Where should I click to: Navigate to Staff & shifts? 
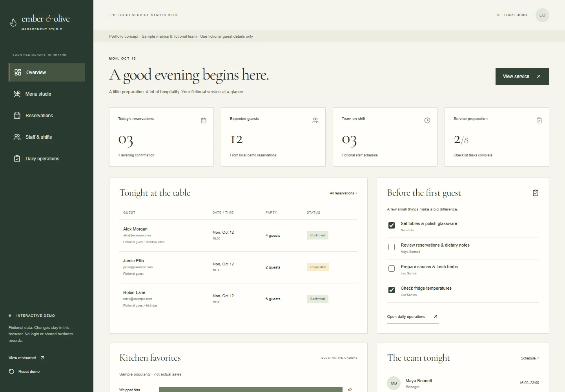click(x=47, y=137)
